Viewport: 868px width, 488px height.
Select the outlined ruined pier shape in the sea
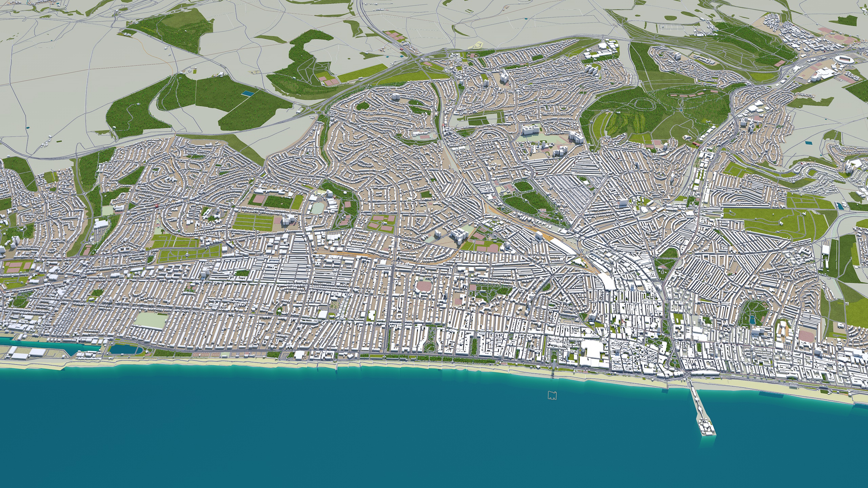pos(552,395)
